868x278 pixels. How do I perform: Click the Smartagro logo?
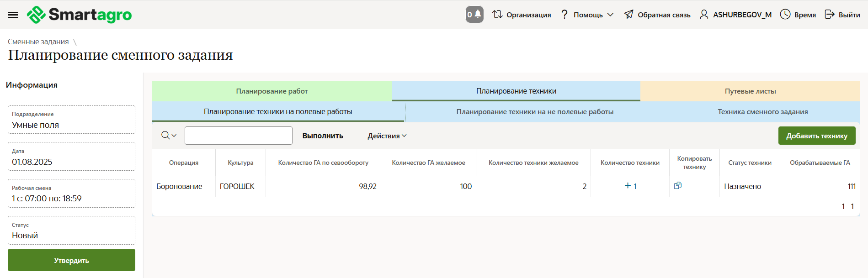click(x=80, y=15)
